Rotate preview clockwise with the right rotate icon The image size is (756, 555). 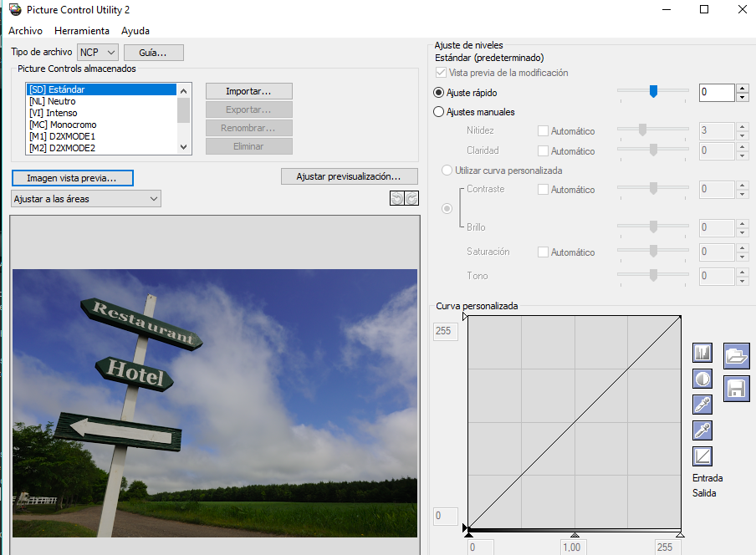point(411,198)
